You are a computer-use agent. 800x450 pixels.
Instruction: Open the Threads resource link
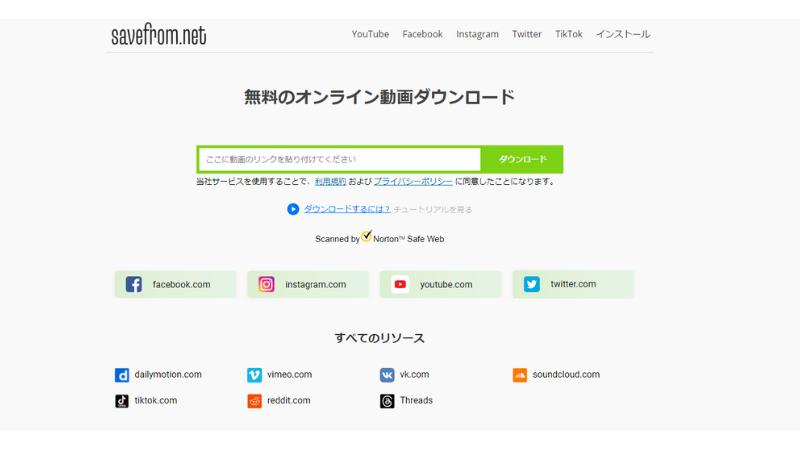[x=416, y=401]
